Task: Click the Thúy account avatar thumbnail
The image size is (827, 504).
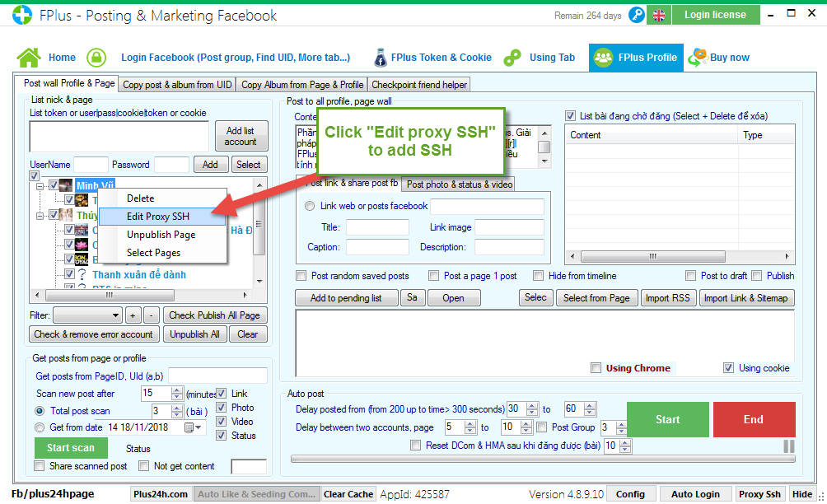Action: point(66,215)
